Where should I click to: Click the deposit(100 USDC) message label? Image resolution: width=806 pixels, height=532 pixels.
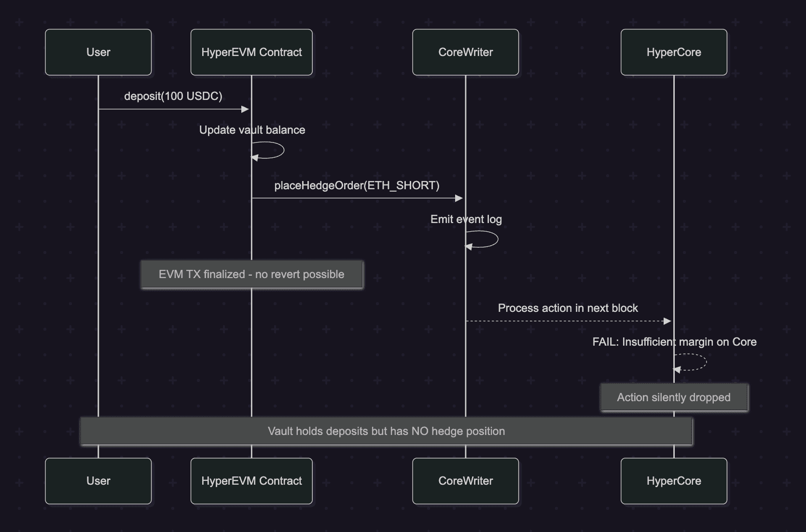173,96
